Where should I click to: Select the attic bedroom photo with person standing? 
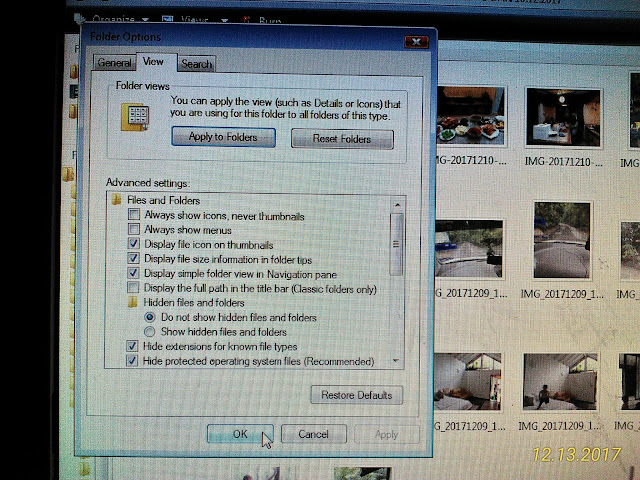[560, 382]
